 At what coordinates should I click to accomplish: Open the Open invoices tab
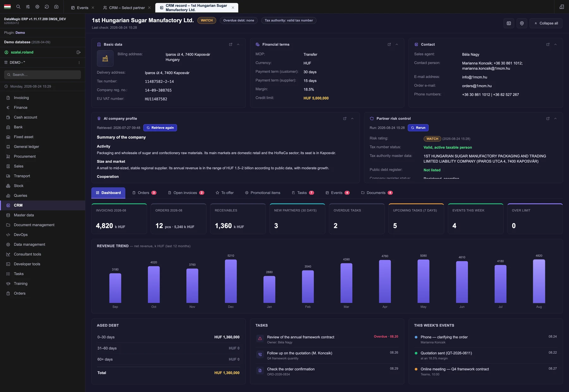[x=186, y=193]
